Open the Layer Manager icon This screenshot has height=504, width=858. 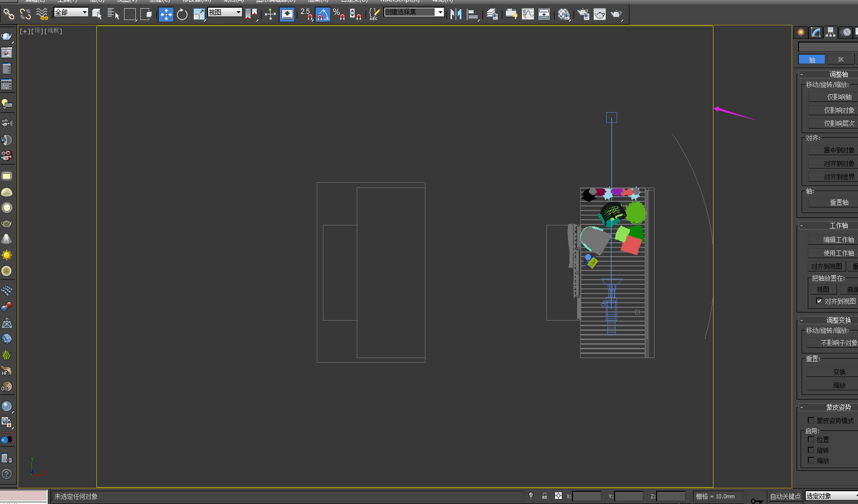492,14
